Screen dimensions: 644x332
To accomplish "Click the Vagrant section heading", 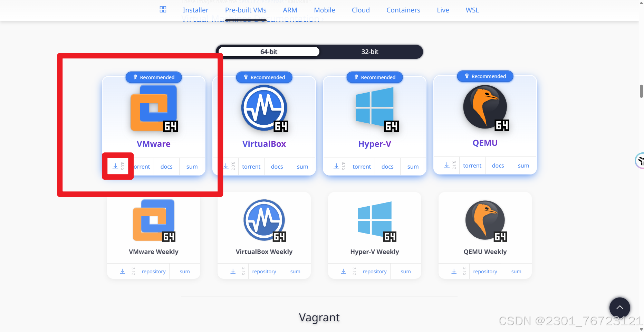I will click(319, 317).
